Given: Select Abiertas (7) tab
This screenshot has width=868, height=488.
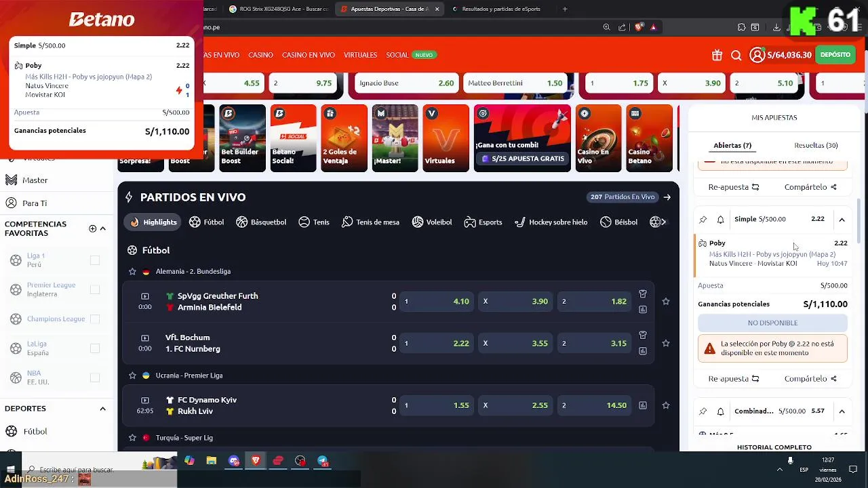Looking at the screenshot, I should [x=732, y=145].
